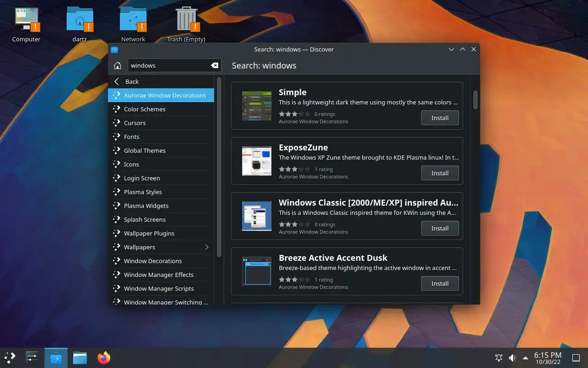Click the sidebar category scrollbar
This screenshot has height=368, width=588.
point(219,167)
